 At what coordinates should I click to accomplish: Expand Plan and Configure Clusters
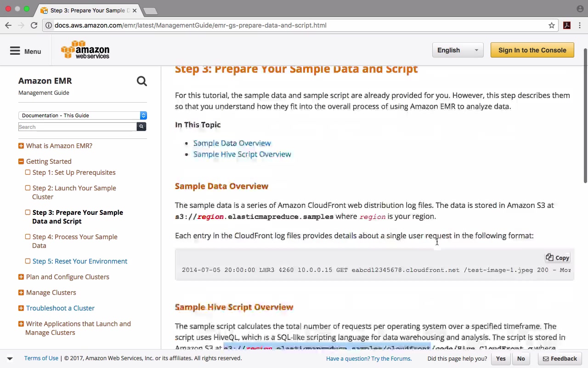pyautogui.click(x=21, y=277)
